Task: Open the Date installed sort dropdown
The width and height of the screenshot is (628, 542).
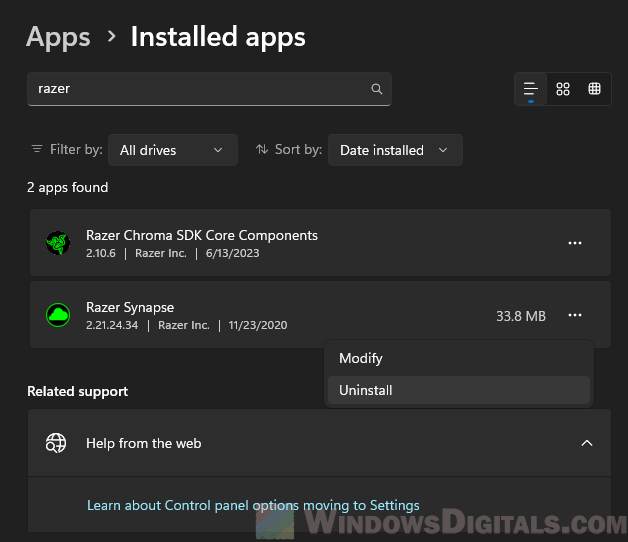Action: 395,150
